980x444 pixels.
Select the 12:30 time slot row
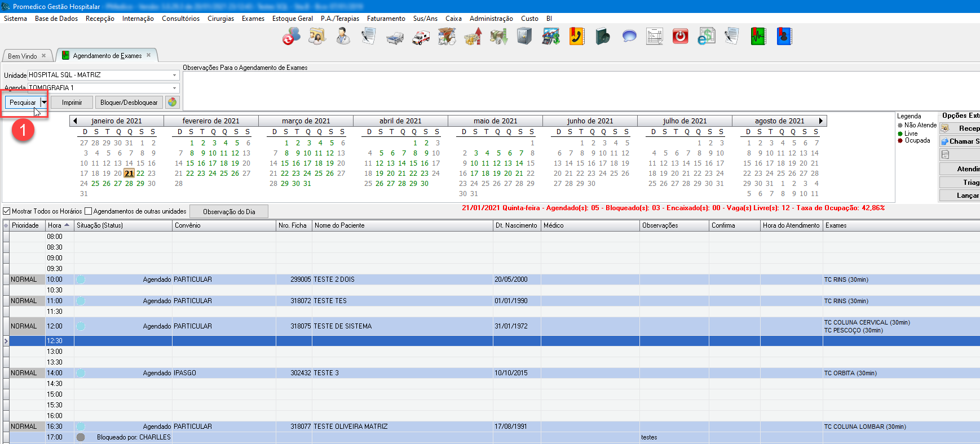[x=338, y=341]
